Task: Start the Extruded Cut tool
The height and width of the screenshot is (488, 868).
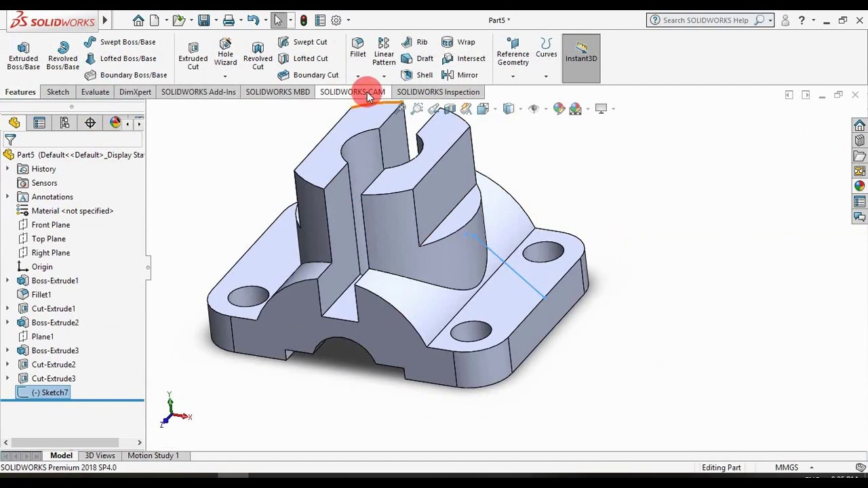Action: click(x=193, y=56)
